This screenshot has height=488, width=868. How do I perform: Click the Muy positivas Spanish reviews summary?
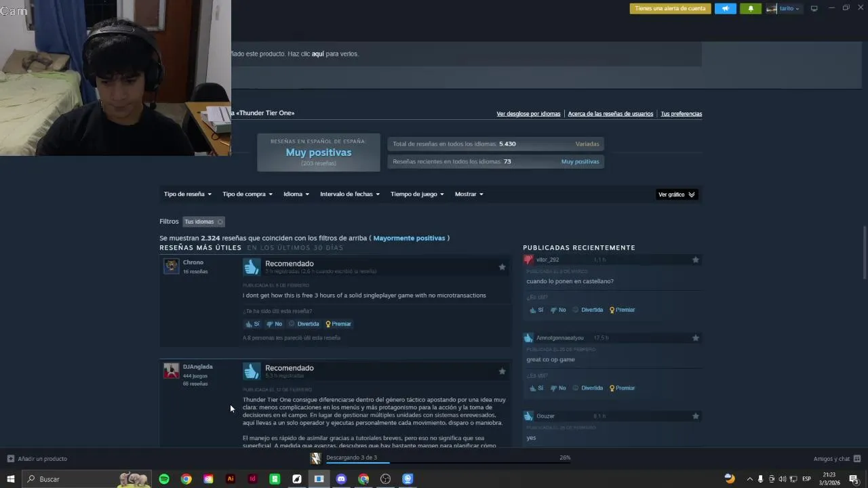pyautogui.click(x=319, y=152)
